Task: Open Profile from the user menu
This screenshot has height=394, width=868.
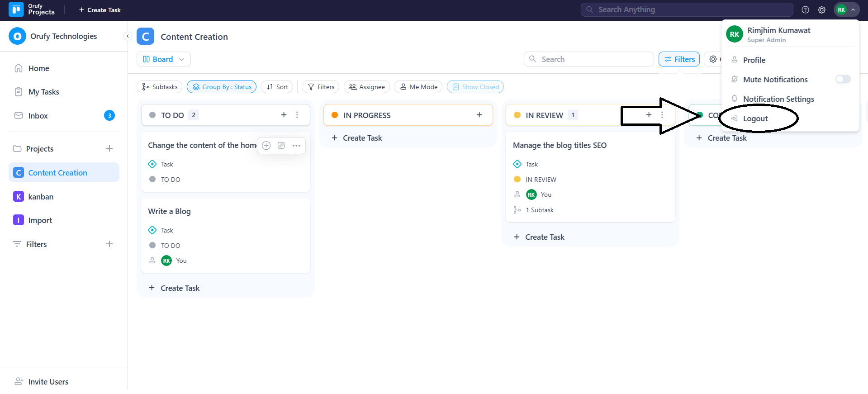Action: pos(754,60)
